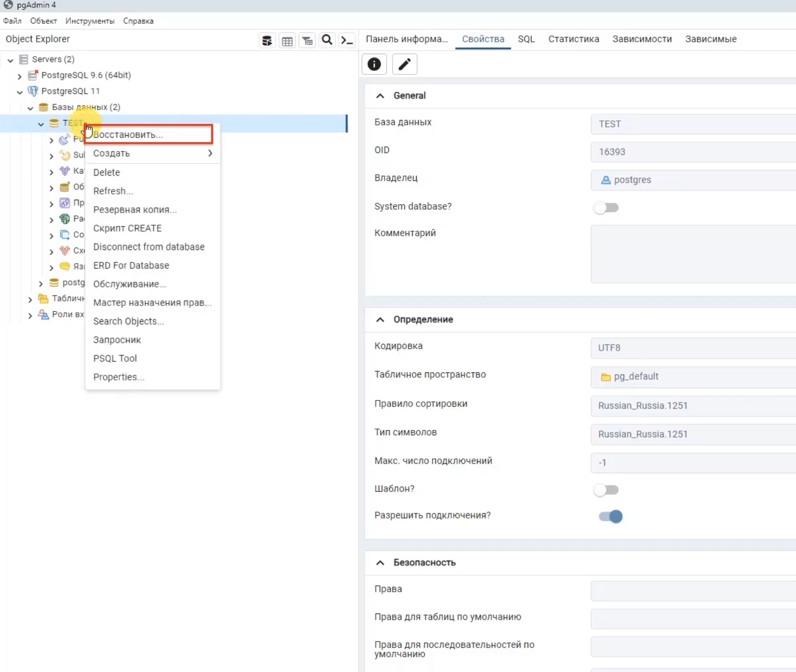
Task: Open the Создать submenu arrow
Action: pyautogui.click(x=210, y=153)
